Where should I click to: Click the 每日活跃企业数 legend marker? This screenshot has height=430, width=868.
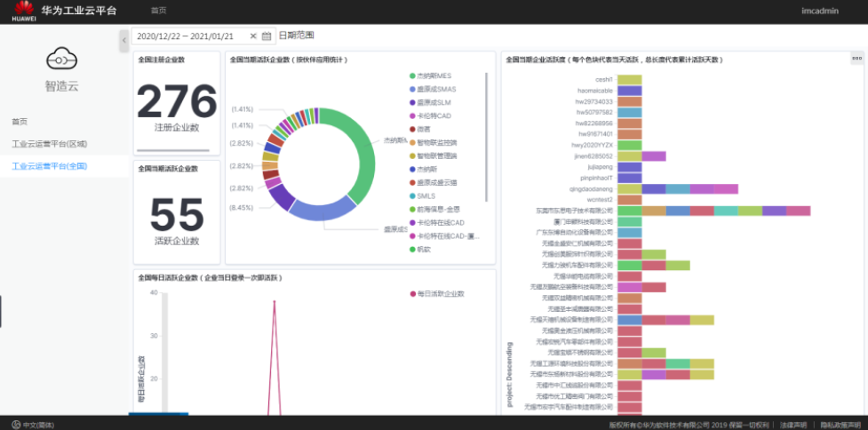412,294
